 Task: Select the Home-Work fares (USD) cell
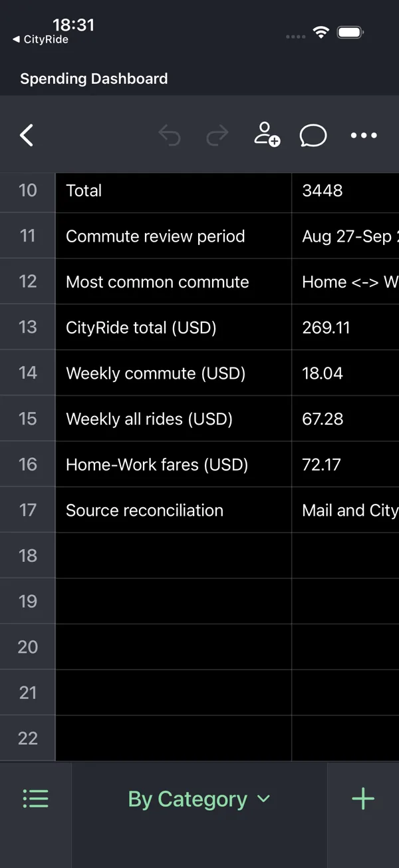point(174,464)
